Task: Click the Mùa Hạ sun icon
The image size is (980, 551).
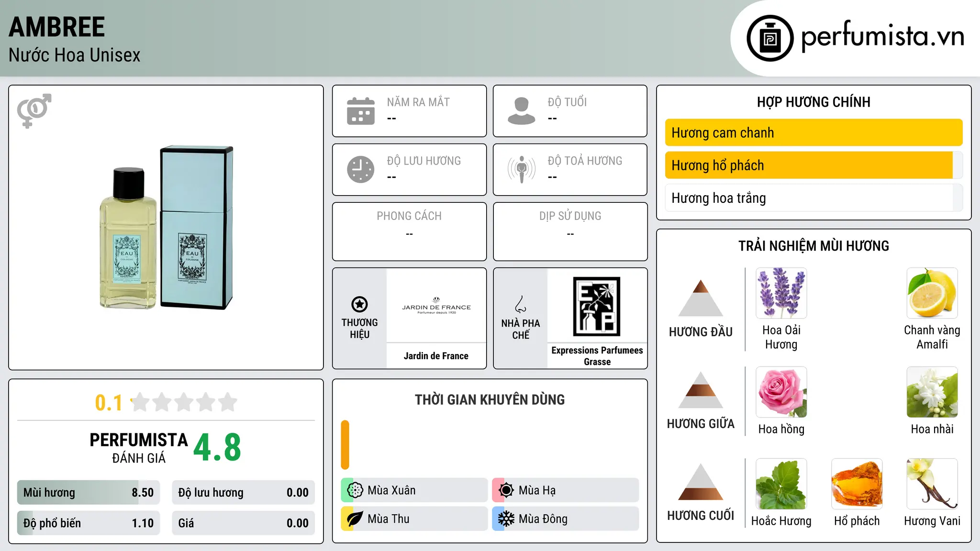Action: tap(506, 490)
